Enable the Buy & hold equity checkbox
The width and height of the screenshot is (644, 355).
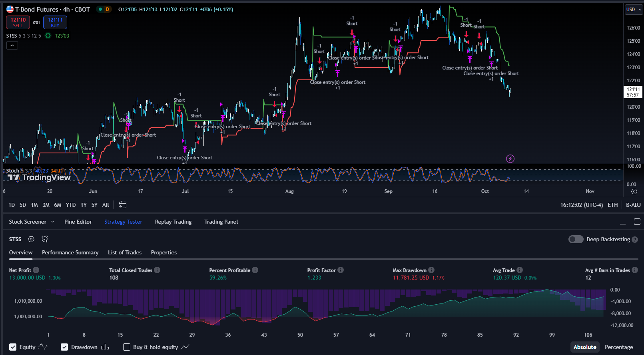(x=127, y=347)
